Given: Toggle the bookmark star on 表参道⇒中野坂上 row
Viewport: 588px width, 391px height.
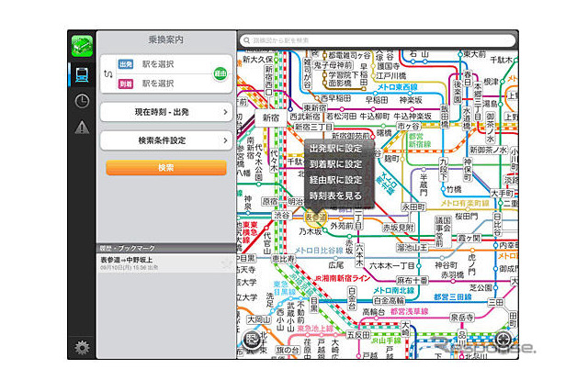Looking at the screenshot, I should click(226, 264).
